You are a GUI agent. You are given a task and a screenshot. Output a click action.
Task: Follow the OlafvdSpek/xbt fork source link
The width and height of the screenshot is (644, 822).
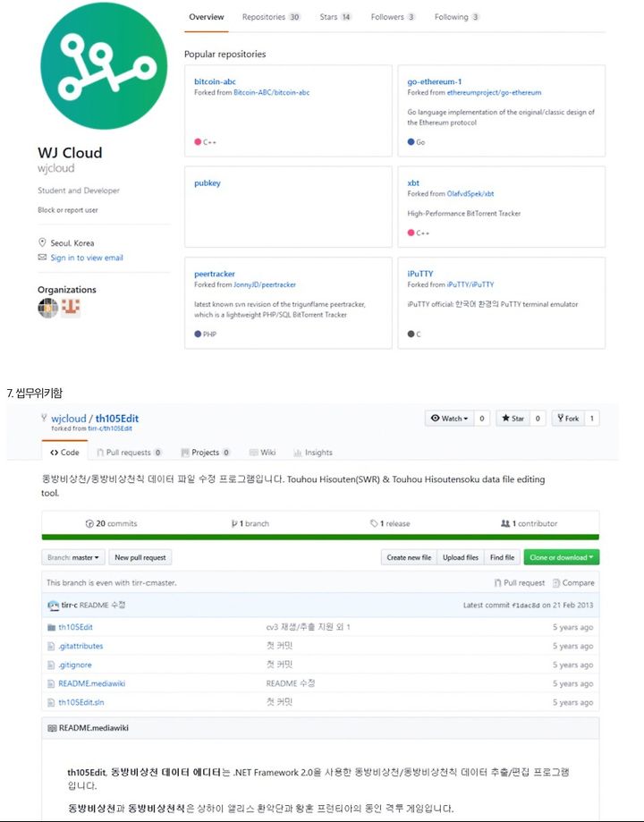tap(470, 194)
